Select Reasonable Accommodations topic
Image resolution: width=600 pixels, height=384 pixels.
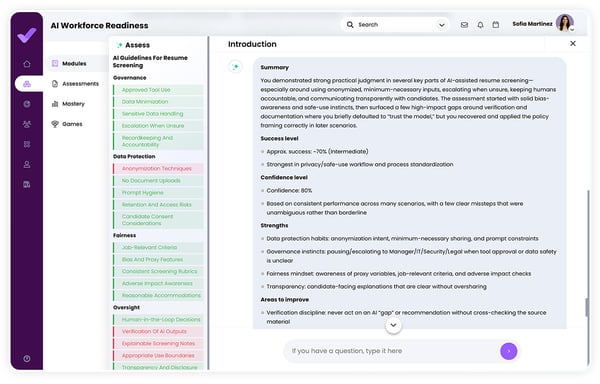coord(158,296)
